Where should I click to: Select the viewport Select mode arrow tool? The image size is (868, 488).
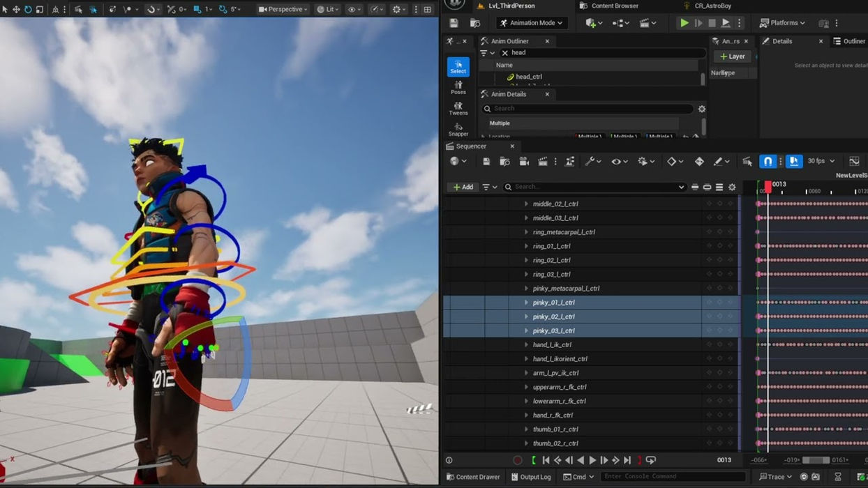[6, 10]
